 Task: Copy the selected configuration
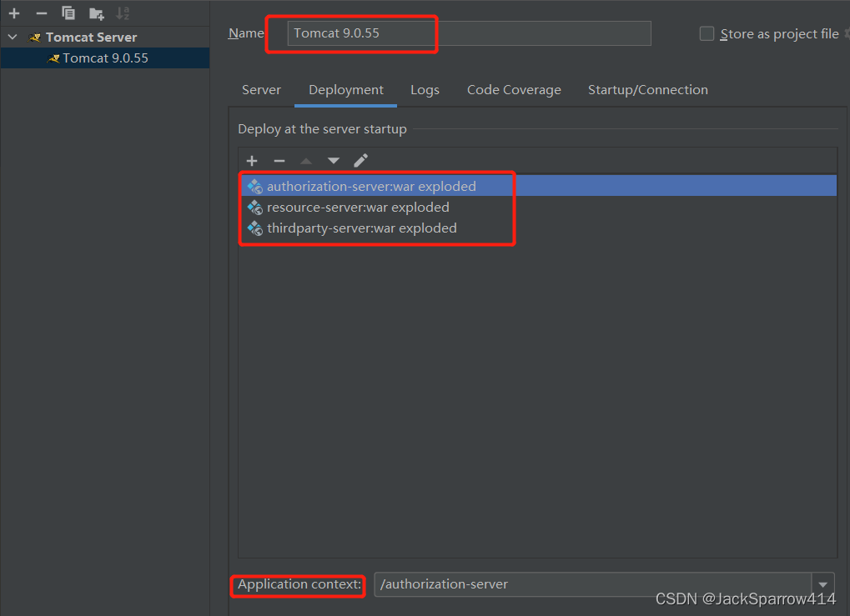point(68,13)
